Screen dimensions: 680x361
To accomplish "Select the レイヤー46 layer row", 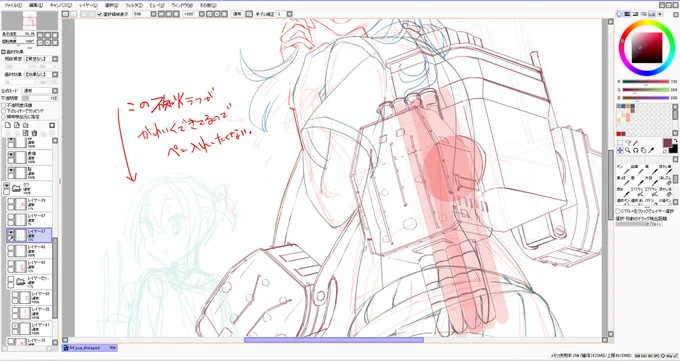I will (29, 250).
